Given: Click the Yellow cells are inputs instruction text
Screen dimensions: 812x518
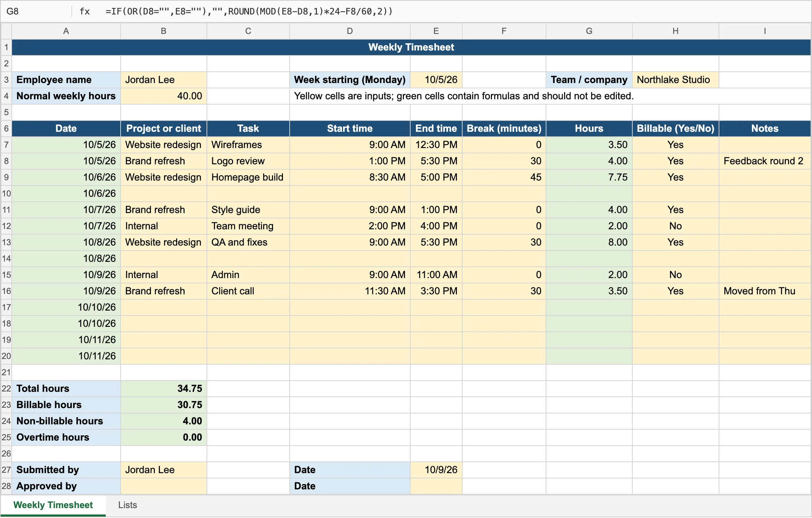Looking at the screenshot, I should pos(464,96).
